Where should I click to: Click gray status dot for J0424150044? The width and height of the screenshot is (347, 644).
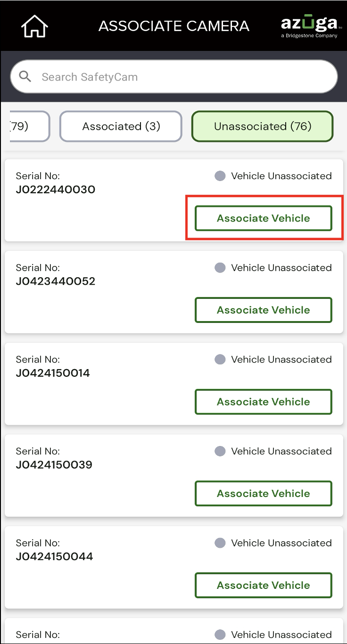click(x=220, y=543)
